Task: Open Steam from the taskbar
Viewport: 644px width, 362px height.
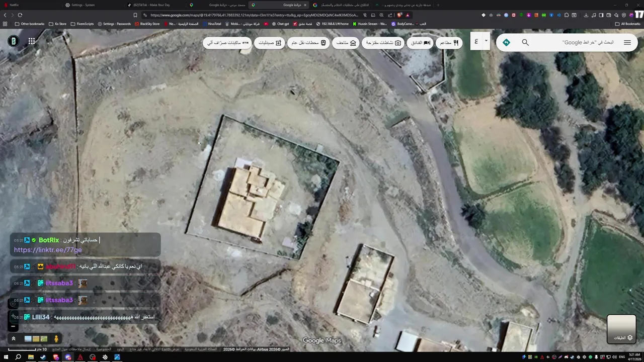Action: coord(43,357)
